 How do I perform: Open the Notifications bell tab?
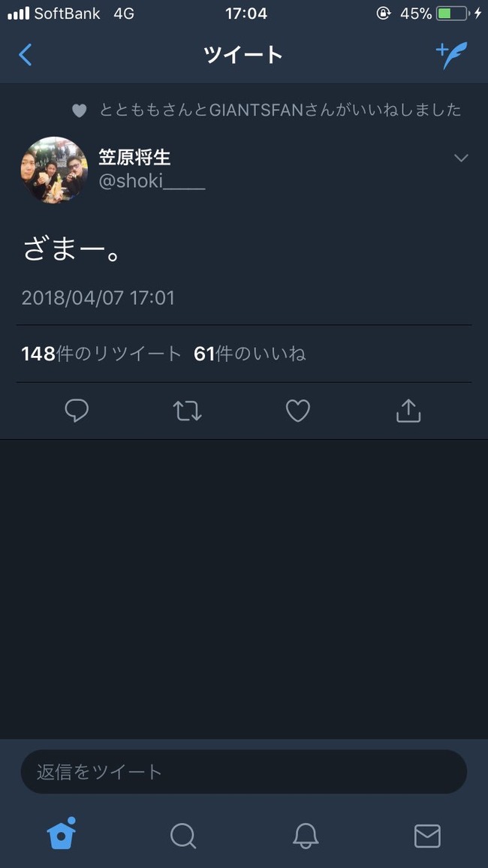coord(306,836)
